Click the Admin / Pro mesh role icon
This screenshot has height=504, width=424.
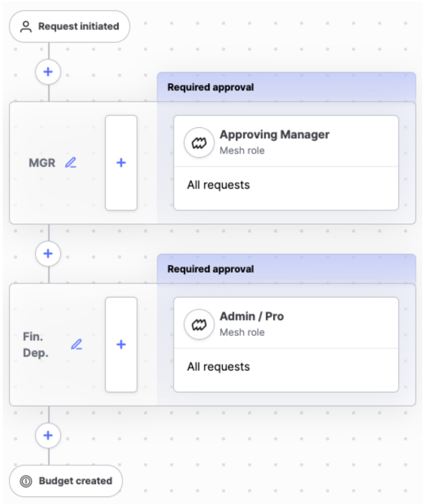coord(199,325)
